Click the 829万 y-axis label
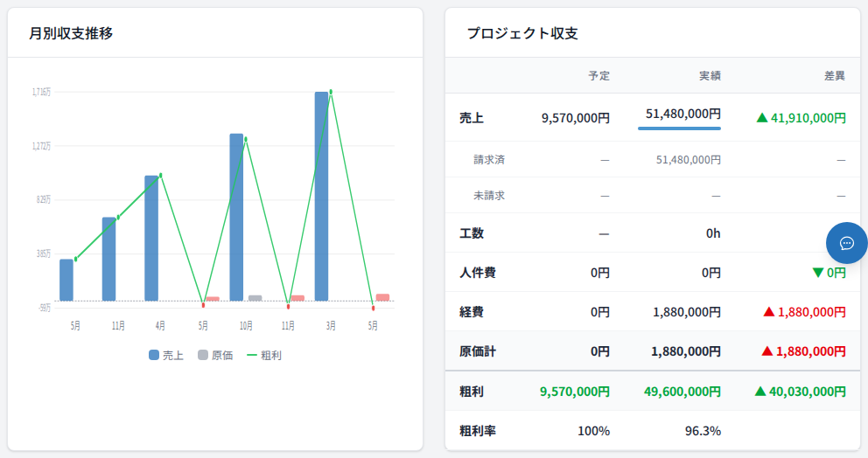 pos(44,199)
